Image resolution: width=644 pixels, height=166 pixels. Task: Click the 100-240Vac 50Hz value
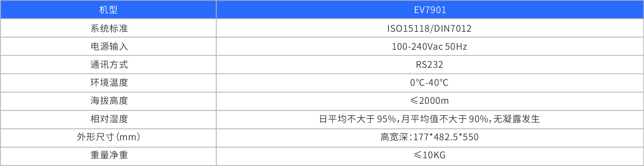[429, 46]
